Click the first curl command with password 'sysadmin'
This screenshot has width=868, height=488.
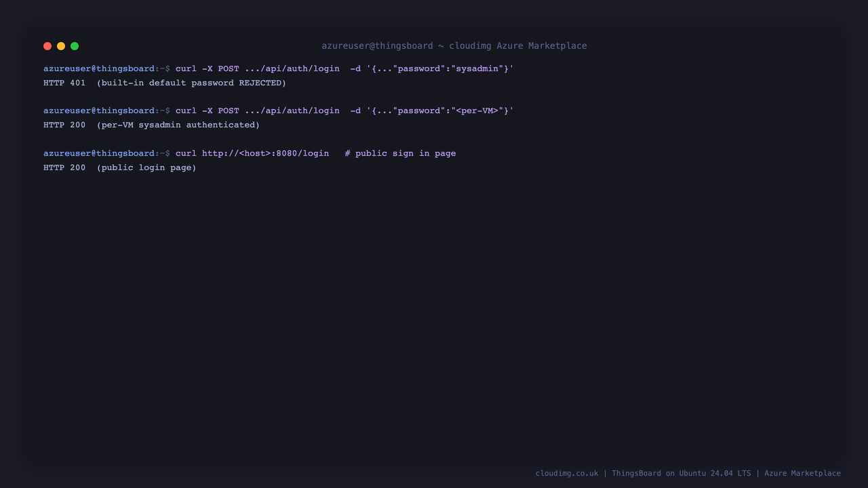pos(344,68)
